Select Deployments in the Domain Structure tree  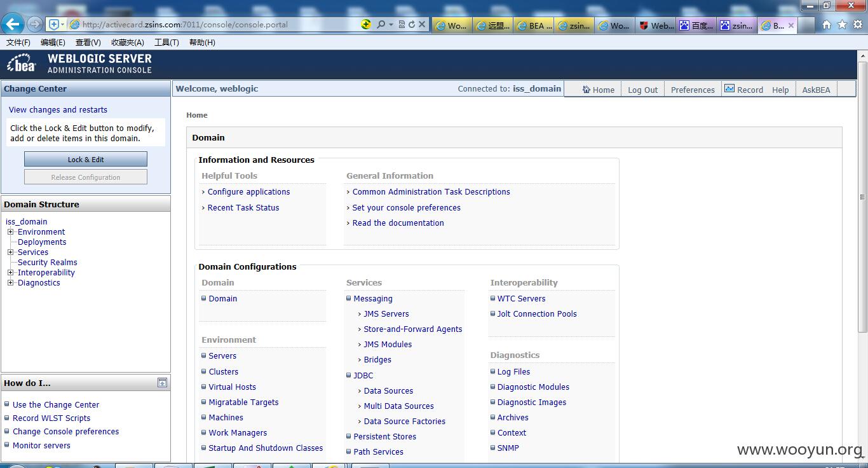pos(42,242)
